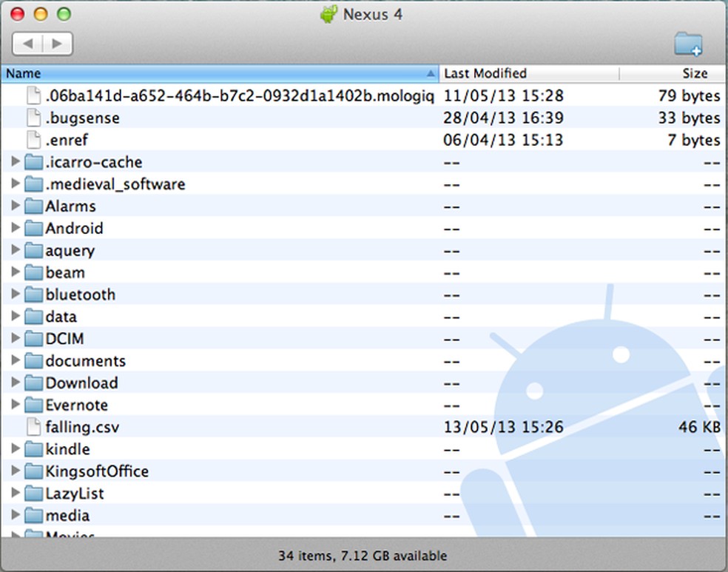
Task: Click the folder icon of .icarro-cache
Action: [33, 162]
